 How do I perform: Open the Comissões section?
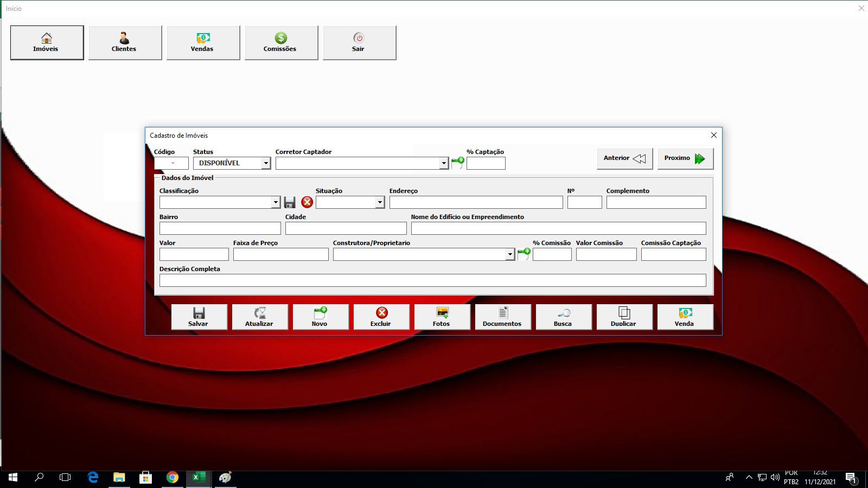tap(281, 42)
